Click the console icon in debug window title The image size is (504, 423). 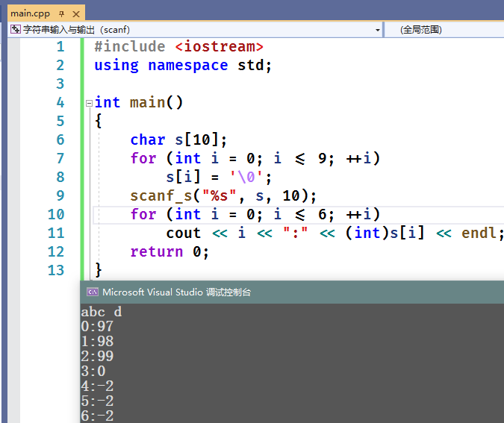point(93,292)
